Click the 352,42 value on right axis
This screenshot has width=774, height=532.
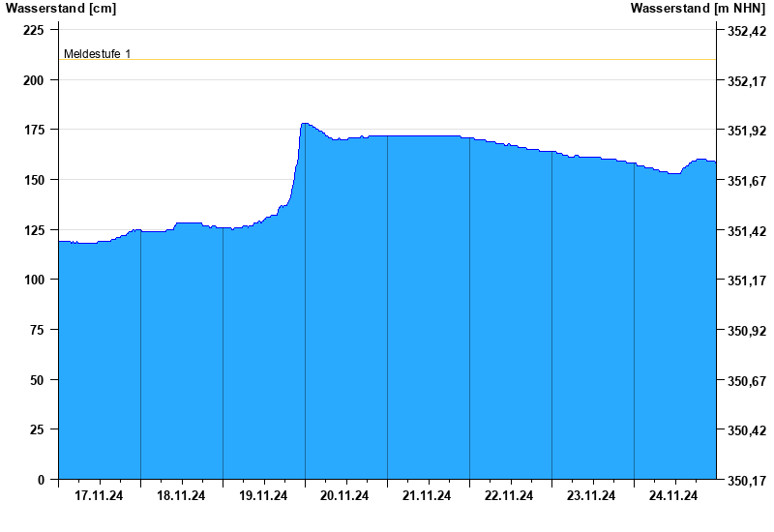(x=747, y=31)
